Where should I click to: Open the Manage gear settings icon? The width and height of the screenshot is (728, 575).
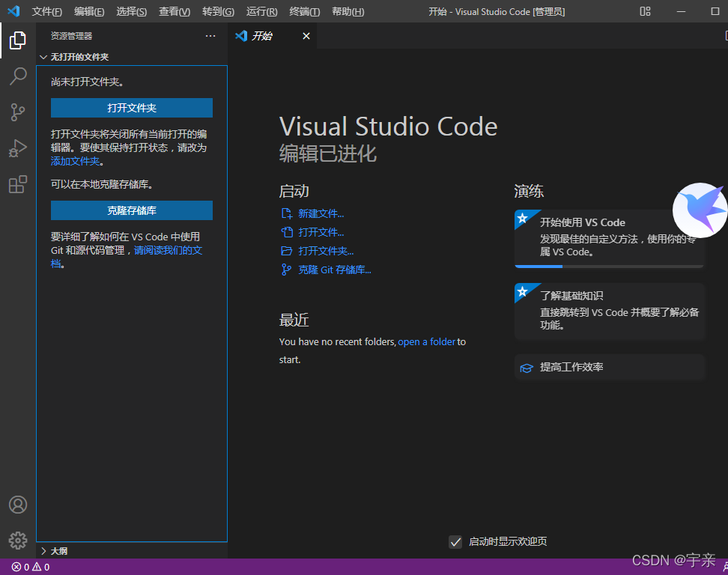tap(18, 541)
